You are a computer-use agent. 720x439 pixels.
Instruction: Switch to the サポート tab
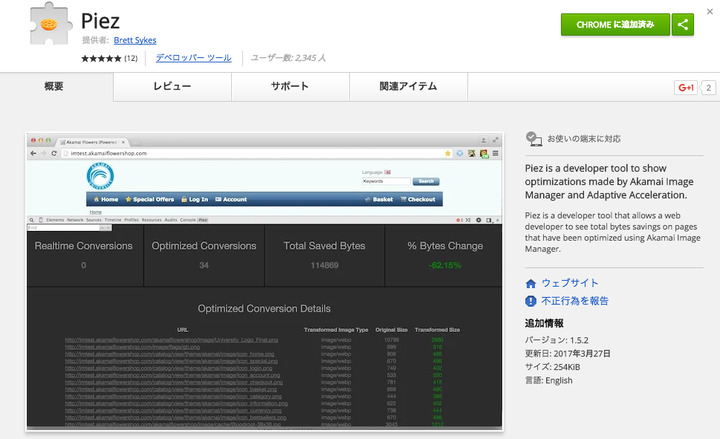(x=290, y=86)
